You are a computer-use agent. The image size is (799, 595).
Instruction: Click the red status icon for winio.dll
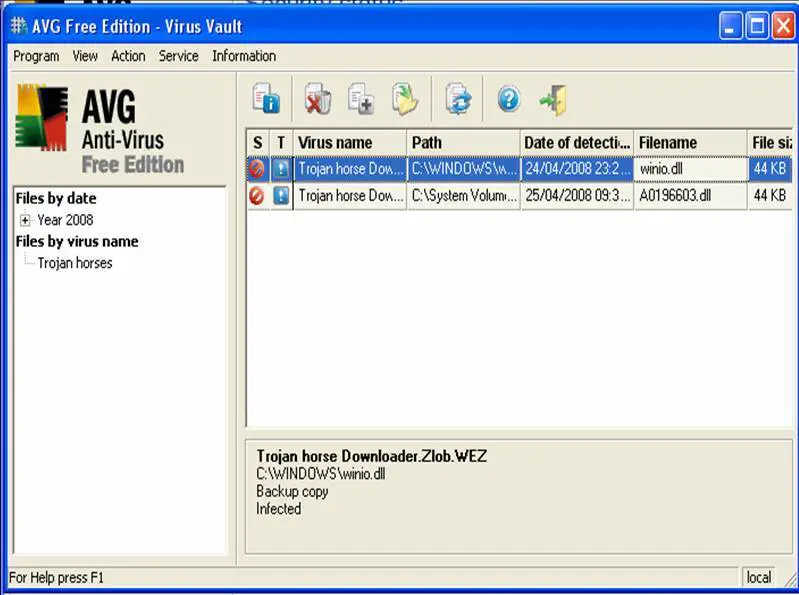coord(257,169)
